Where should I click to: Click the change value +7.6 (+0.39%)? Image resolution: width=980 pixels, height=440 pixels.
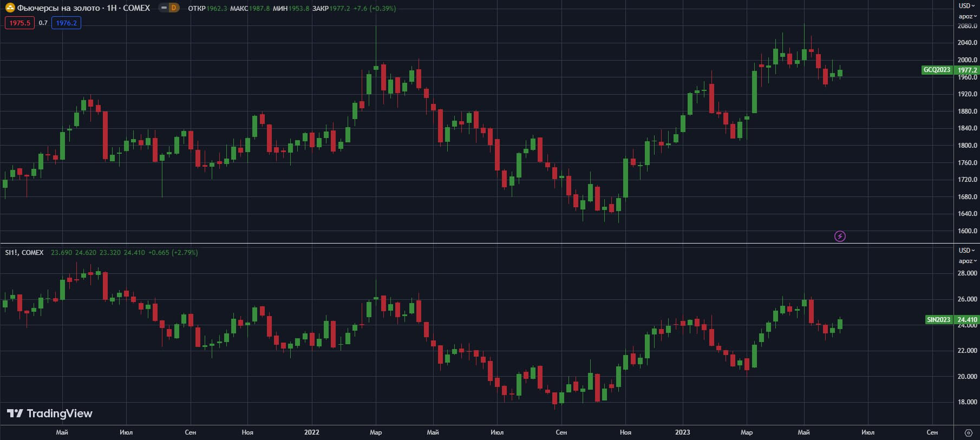coord(374,8)
